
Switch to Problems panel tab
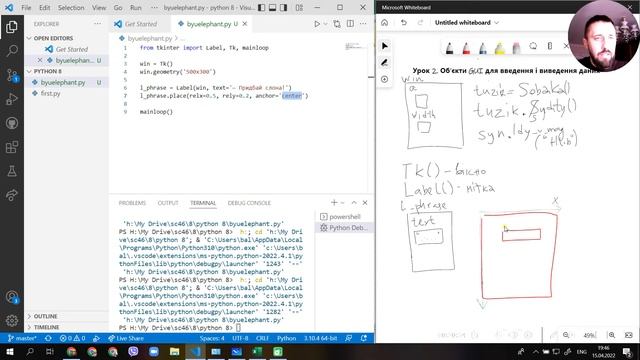132,203
